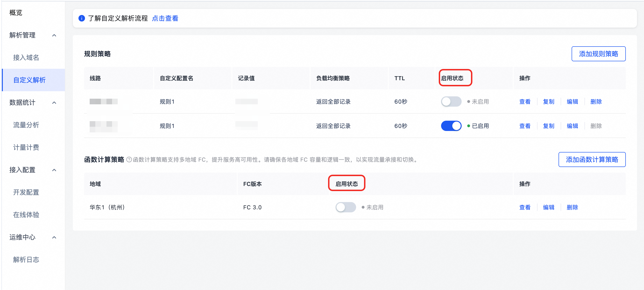Open 流量分析 sidebar page
The image size is (644, 290).
click(26, 125)
